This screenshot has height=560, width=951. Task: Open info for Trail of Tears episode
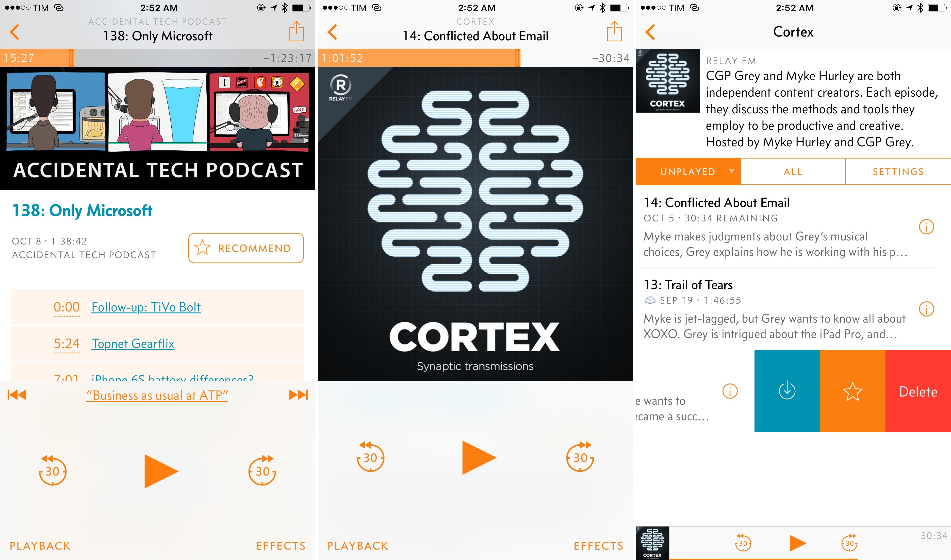point(926,309)
